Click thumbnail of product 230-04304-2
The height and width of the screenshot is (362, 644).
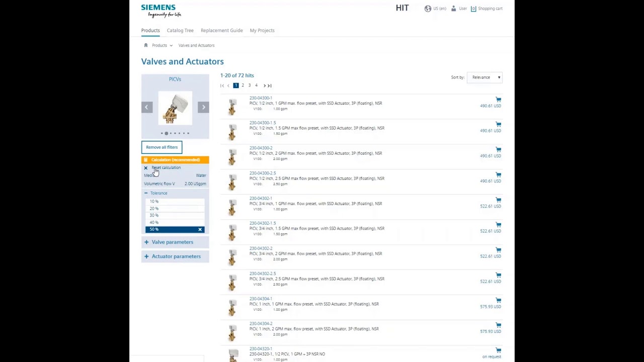(232, 332)
